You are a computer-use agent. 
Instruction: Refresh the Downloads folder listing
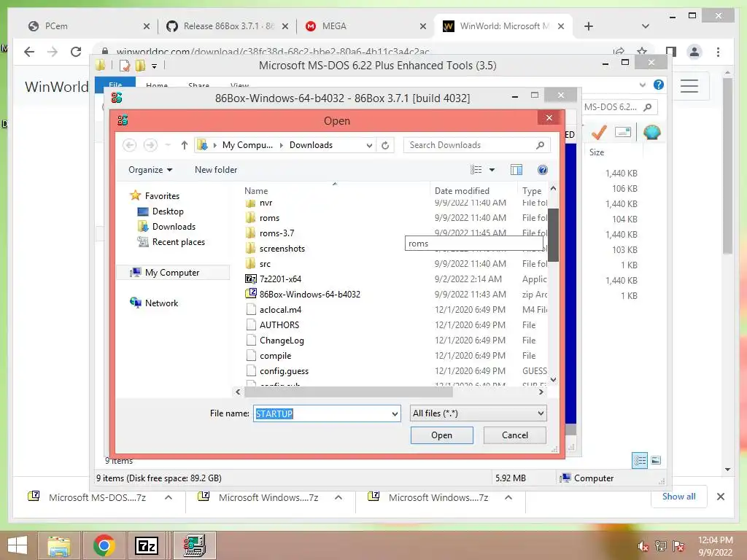pos(385,145)
